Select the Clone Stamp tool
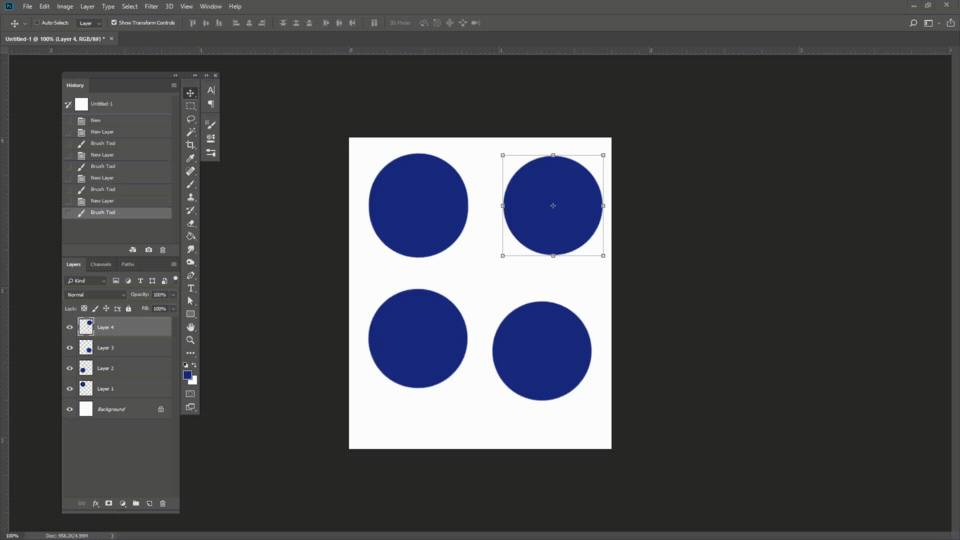960x540 pixels. [190, 197]
